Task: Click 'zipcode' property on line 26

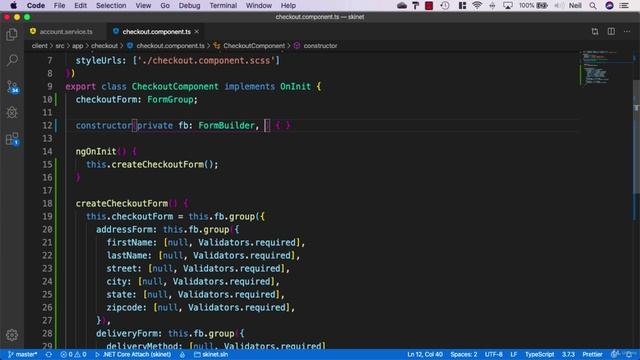Action: click(x=124, y=307)
